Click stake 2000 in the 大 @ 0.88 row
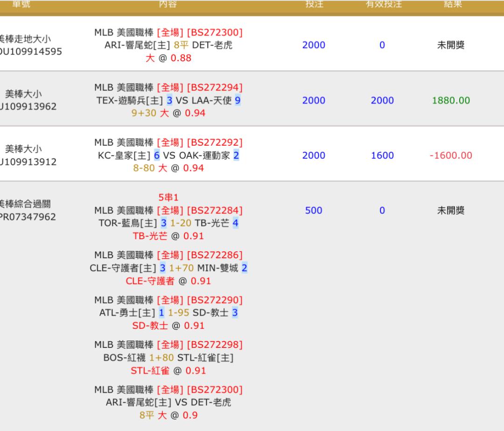Screen dimensions: 504x431 (x=314, y=45)
